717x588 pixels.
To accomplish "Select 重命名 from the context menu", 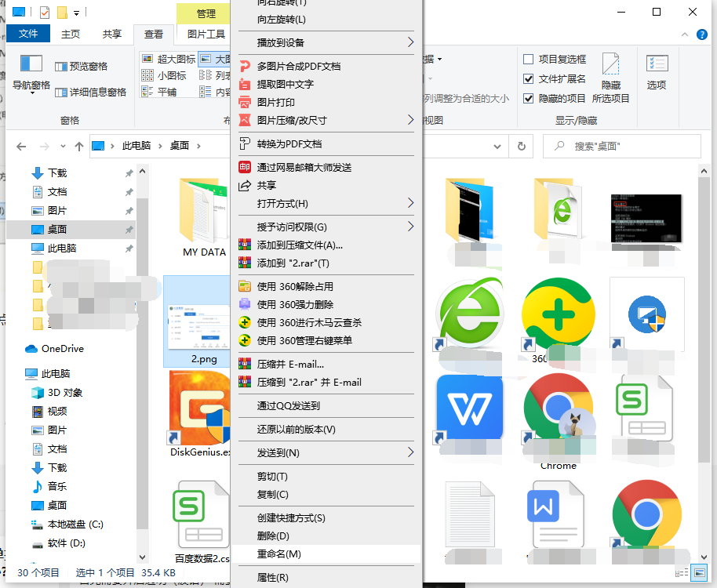I will click(278, 554).
